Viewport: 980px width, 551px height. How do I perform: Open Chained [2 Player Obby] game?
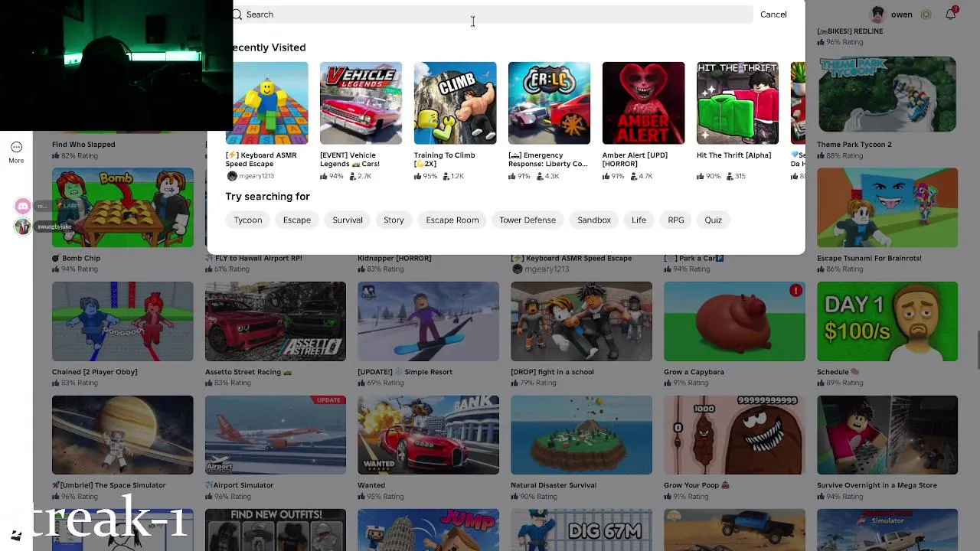pyautogui.click(x=122, y=321)
